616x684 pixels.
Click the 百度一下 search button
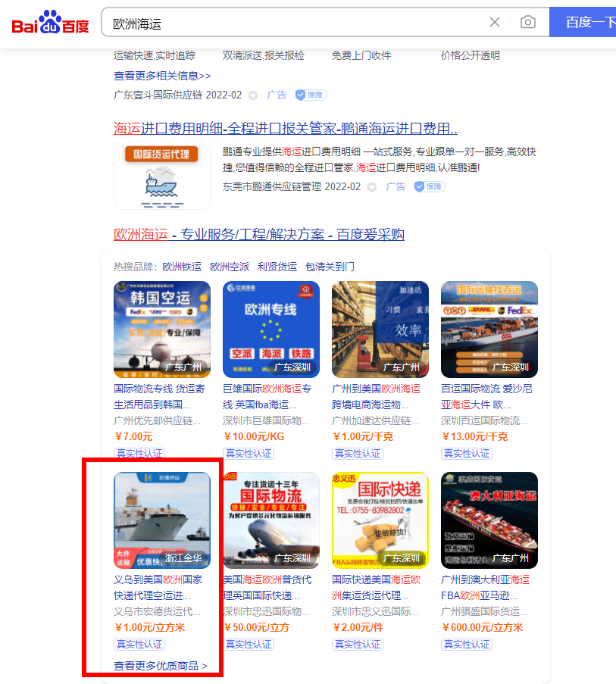[x=583, y=22]
